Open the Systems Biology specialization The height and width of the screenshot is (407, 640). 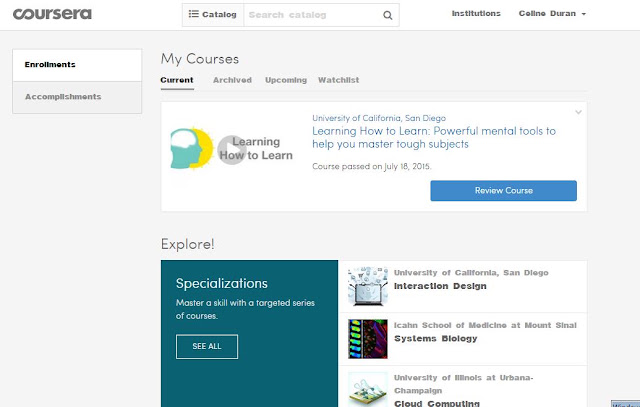coord(436,339)
